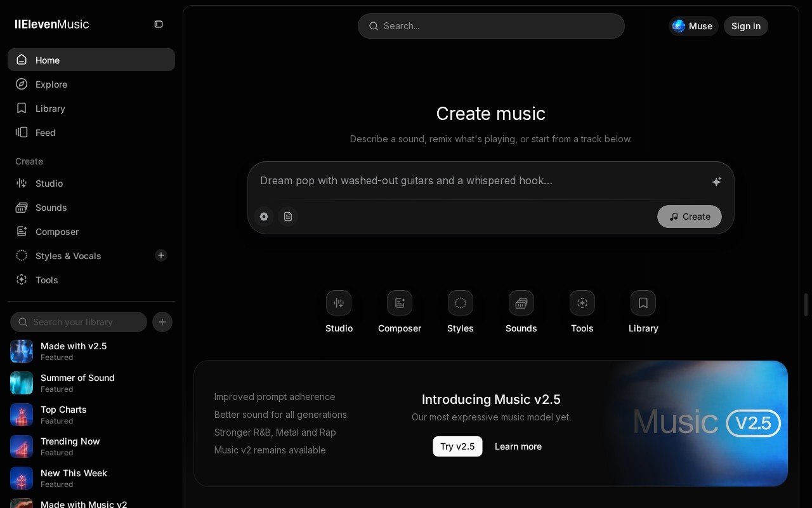The height and width of the screenshot is (508, 812).
Task: Collapse the sidebar with the panel icon
Action: coord(159,24)
